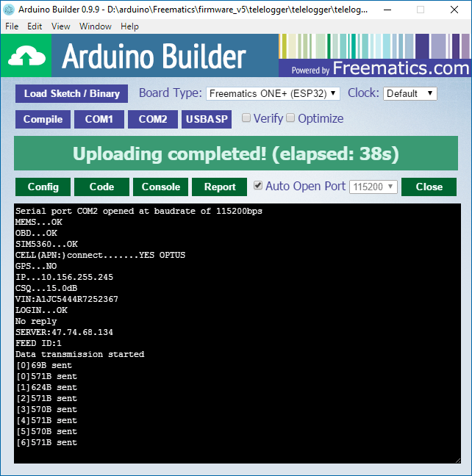
Task: Click the 'SERVER:47.74.68.134' console line
Action: pyautogui.click(x=64, y=333)
